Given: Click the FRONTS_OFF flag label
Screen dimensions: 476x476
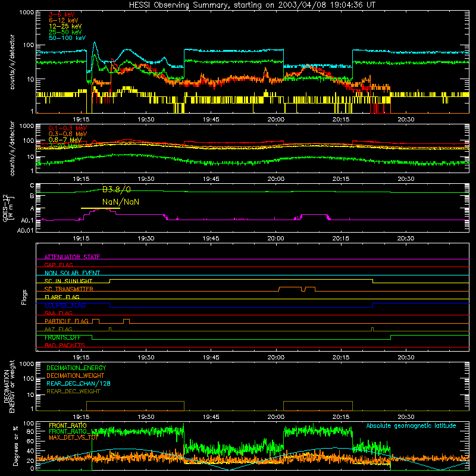Looking at the screenshot, I should pyautogui.click(x=62, y=337).
